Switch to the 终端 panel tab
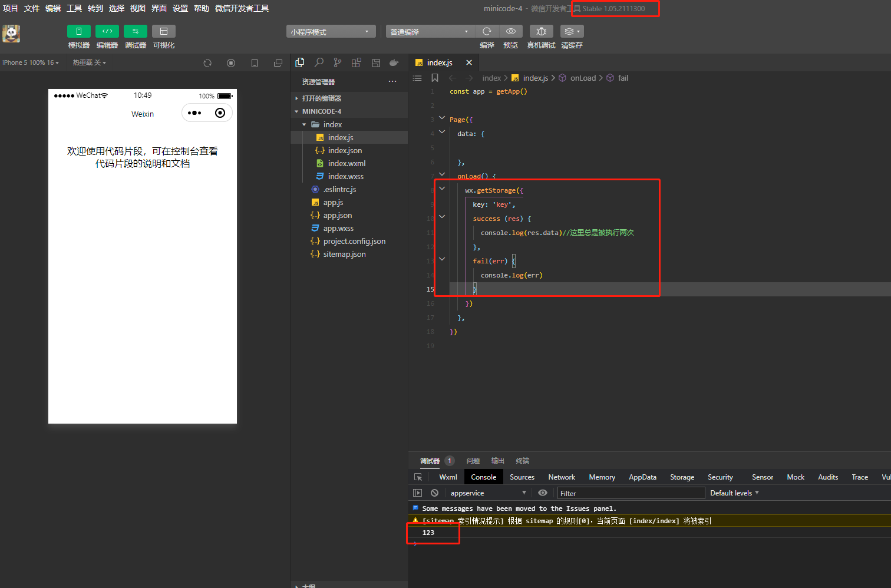 click(523, 461)
